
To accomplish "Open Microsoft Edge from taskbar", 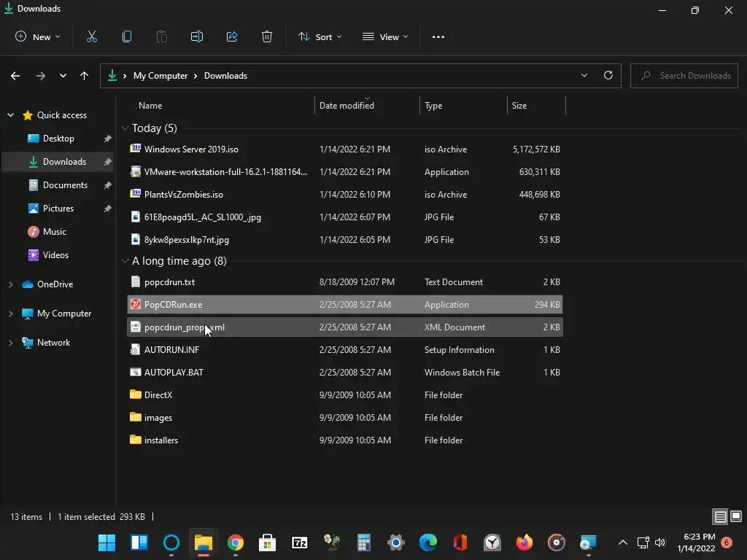I will click(427, 542).
